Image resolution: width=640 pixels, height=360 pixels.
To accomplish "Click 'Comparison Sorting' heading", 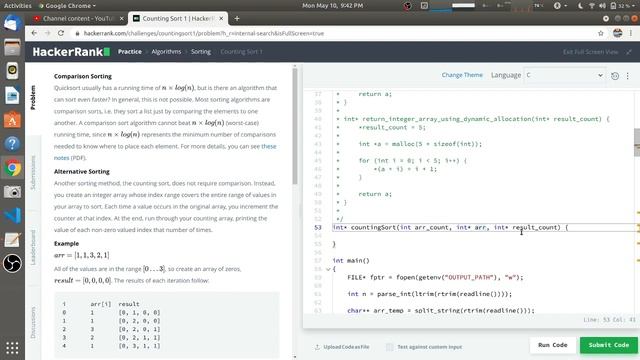I will click(x=83, y=76).
